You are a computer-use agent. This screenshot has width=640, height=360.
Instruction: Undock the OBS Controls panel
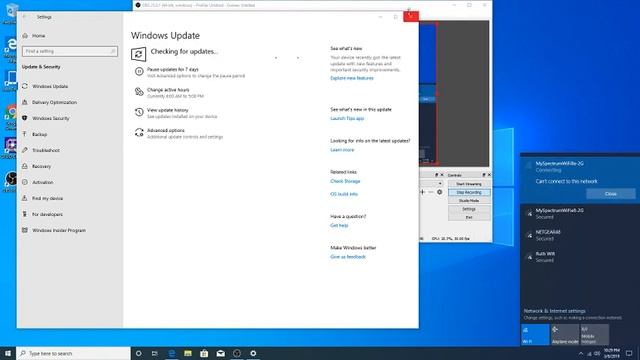point(484,175)
